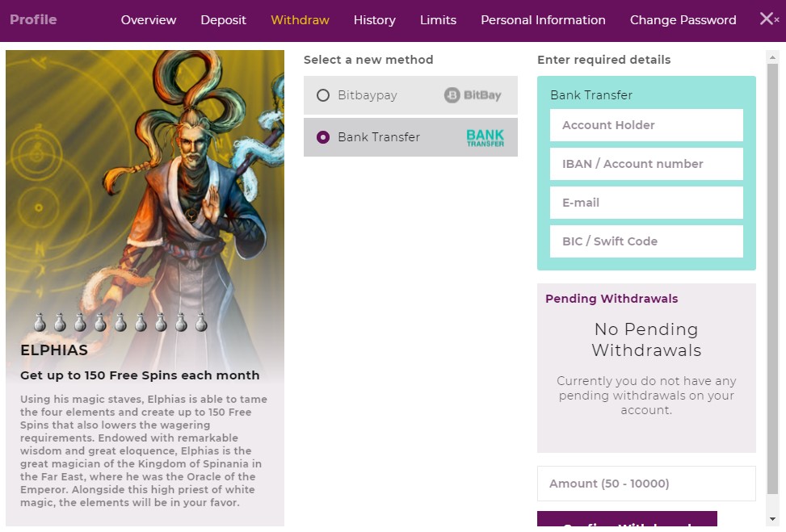Click the scrollbar down arrow

(x=772, y=519)
